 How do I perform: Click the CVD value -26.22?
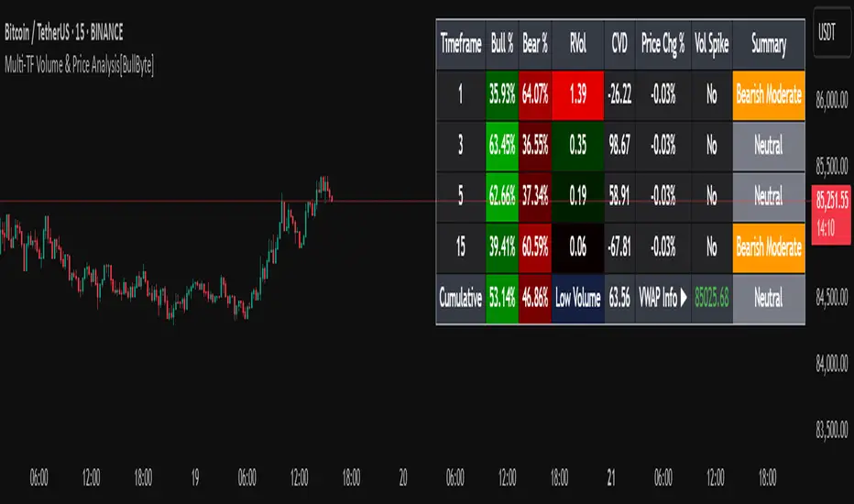619,95
